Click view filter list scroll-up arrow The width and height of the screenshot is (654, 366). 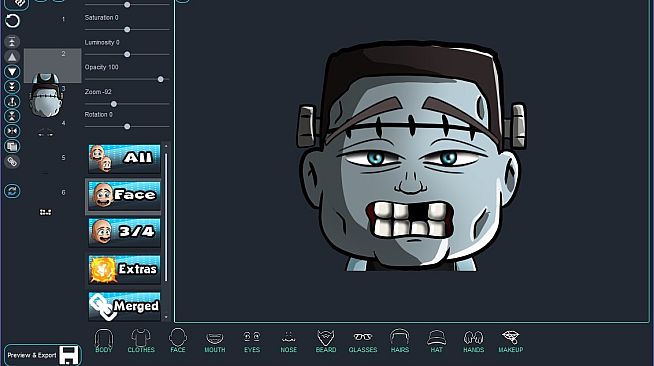166,146
